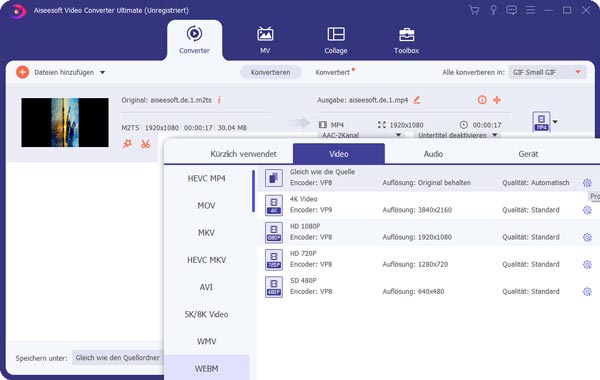This screenshot has width=600, height=380.
Task: Open settings gear for 4K Video preset
Action: (587, 210)
